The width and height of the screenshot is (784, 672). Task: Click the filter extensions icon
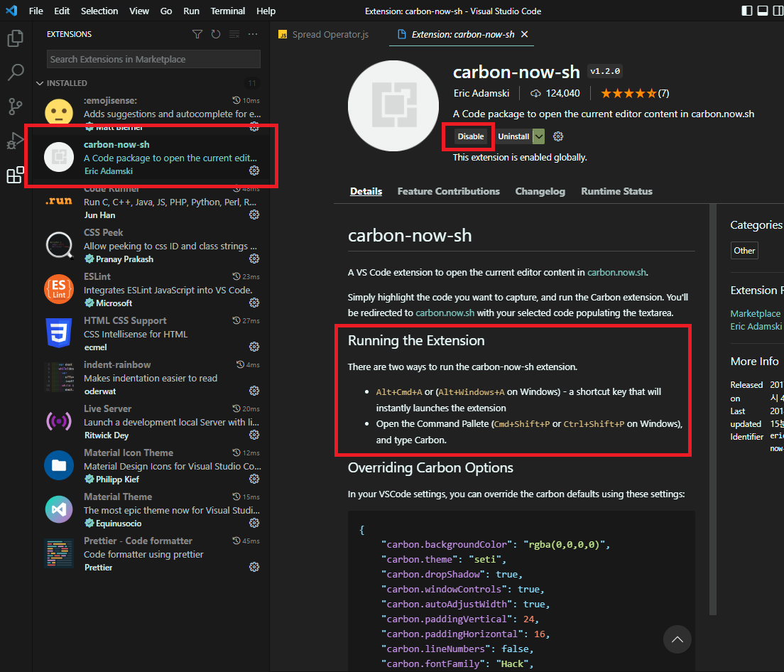pos(197,34)
